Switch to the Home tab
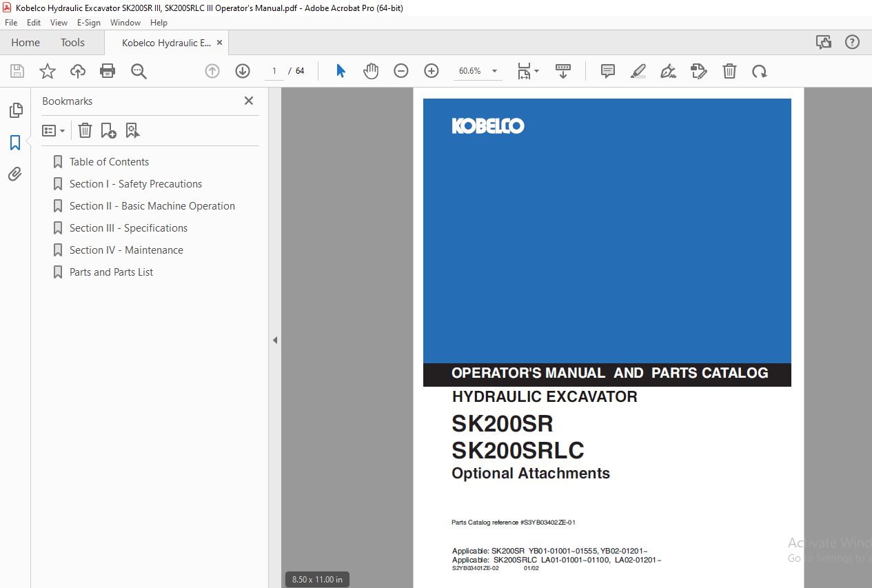 26,43
